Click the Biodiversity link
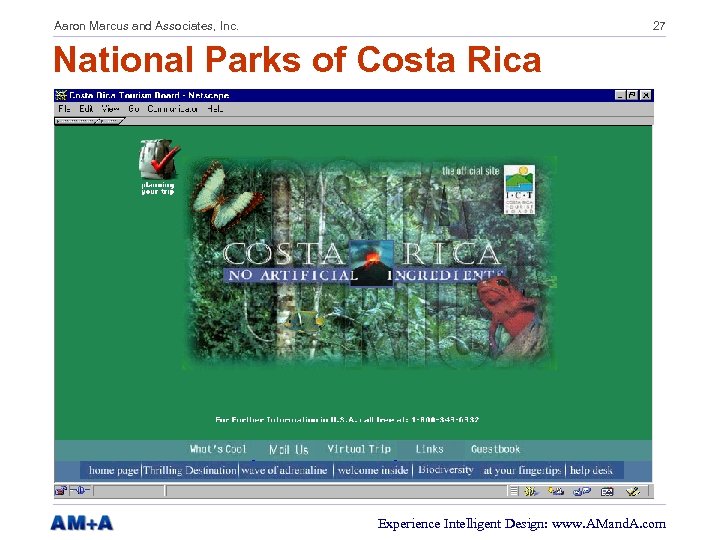 445,470
